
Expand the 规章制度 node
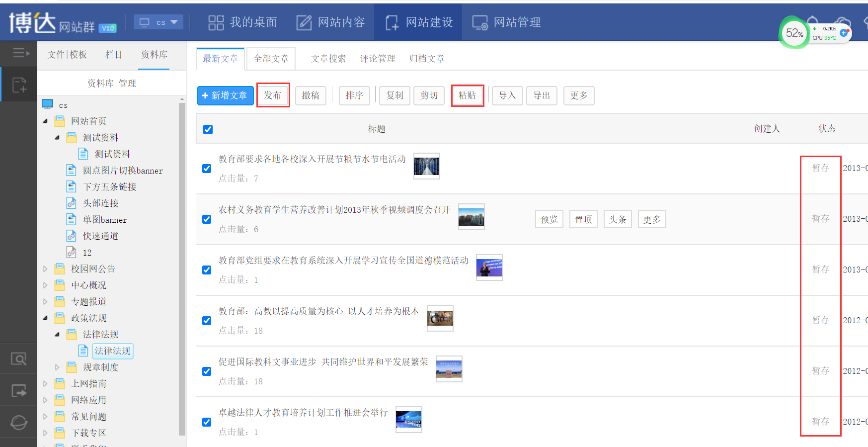point(57,367)
